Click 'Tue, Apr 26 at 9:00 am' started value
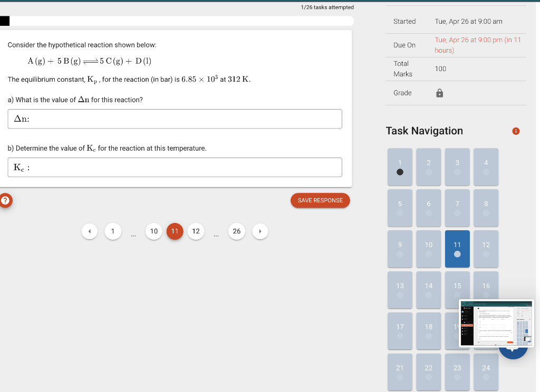Viewport: 540px width, 392px height. [x=468, y=21]
